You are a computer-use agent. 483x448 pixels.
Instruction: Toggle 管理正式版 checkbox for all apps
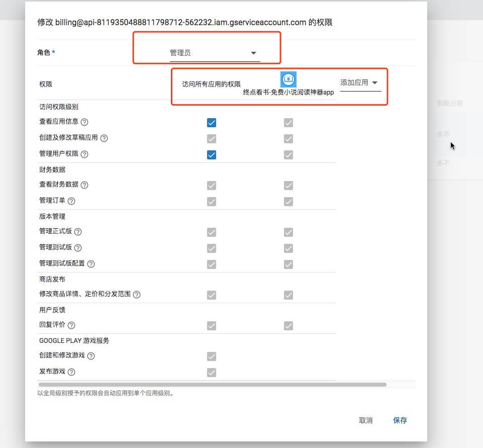pyautogui.click(x=212, y=232)
